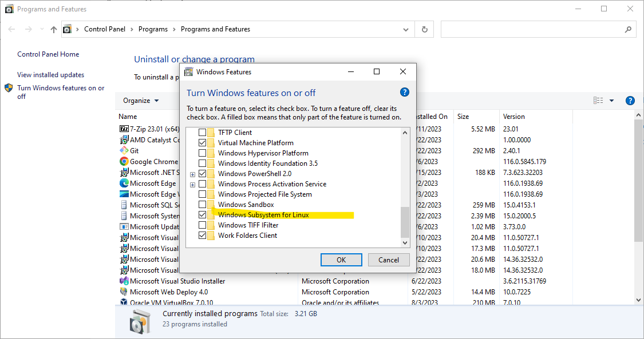
Task: Toggle Windows Subsystem for Linux checkbox
Action: click(203, 214)
